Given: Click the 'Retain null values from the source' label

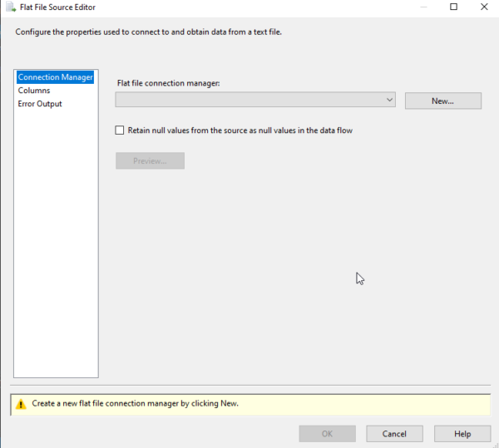Looking at the screenshot, I should [x=240, y=130].
